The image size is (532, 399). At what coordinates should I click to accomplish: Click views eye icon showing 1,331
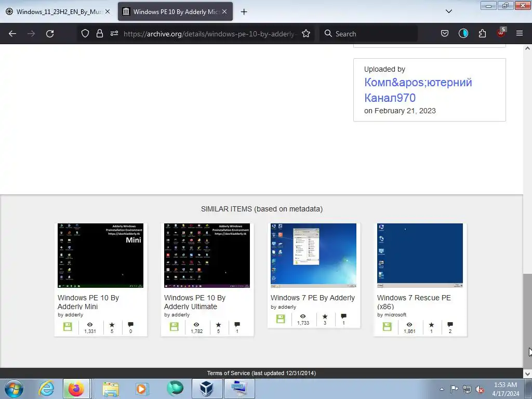pos(90,325)
